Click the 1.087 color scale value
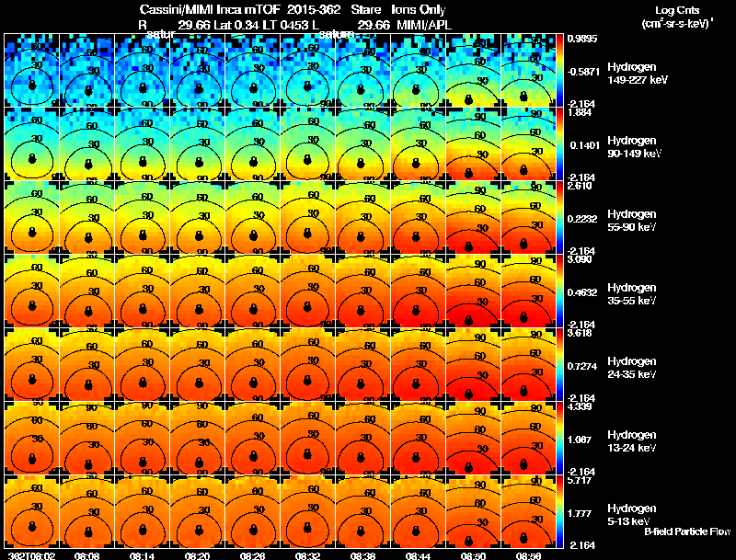 pyautogui.click(x=580, y=440)
